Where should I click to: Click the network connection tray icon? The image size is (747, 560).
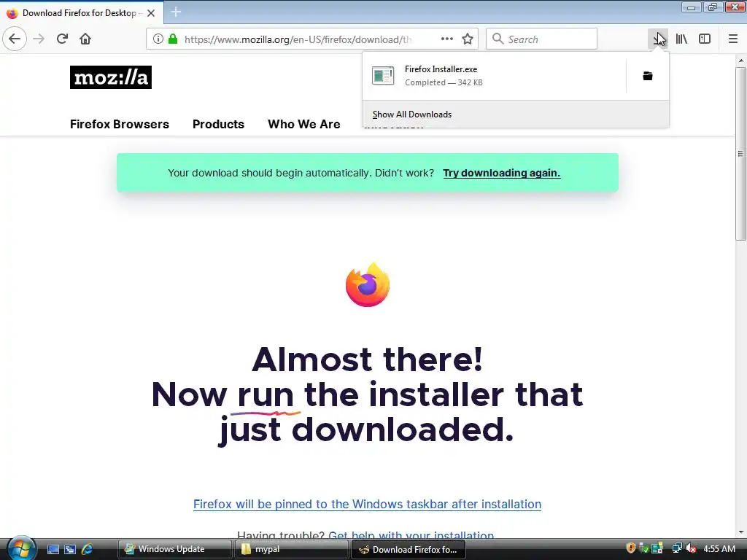point(677,548)
